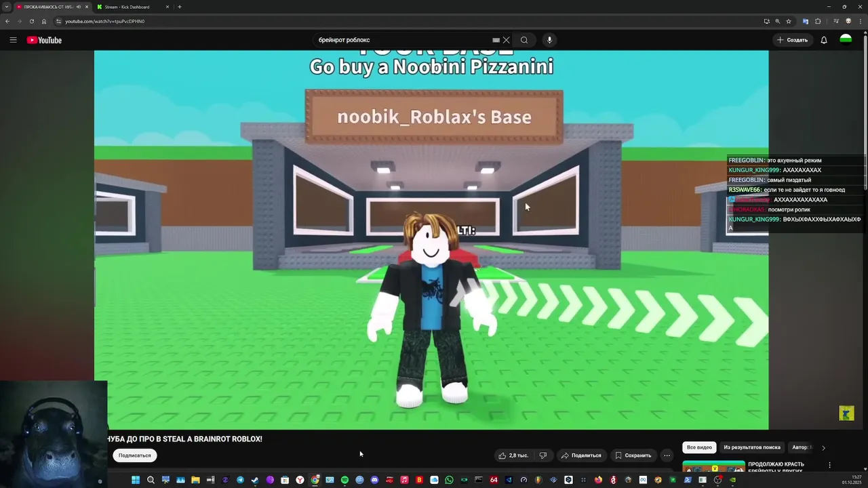Click the video title НУБА ДО ПРО text
The image size is (868, 488).
coord(185,439)
